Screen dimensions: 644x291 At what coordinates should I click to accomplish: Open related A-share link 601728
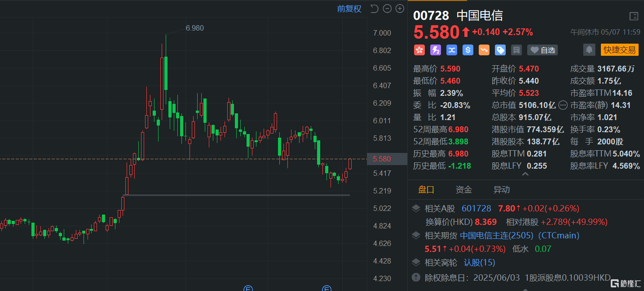coord(476,208)
